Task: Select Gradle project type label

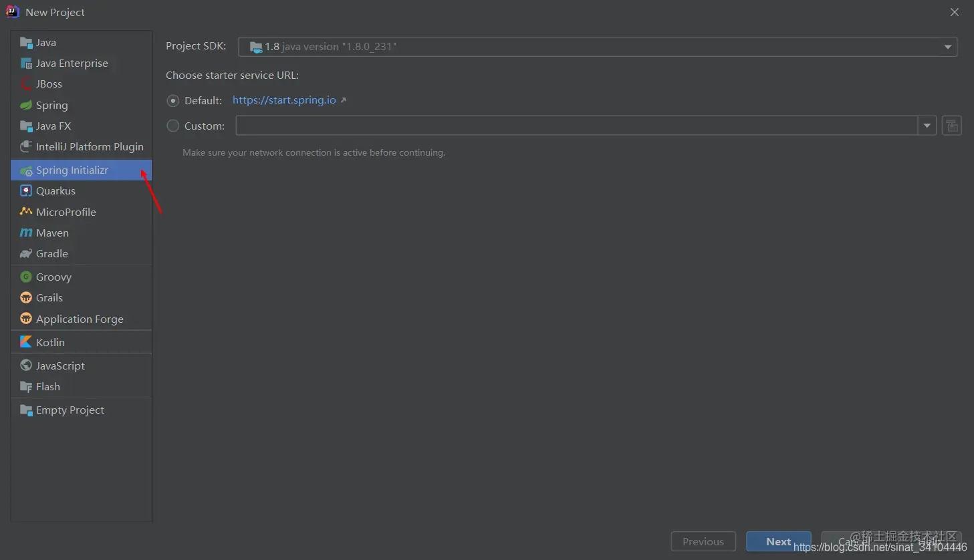Action: click(52, 254)
